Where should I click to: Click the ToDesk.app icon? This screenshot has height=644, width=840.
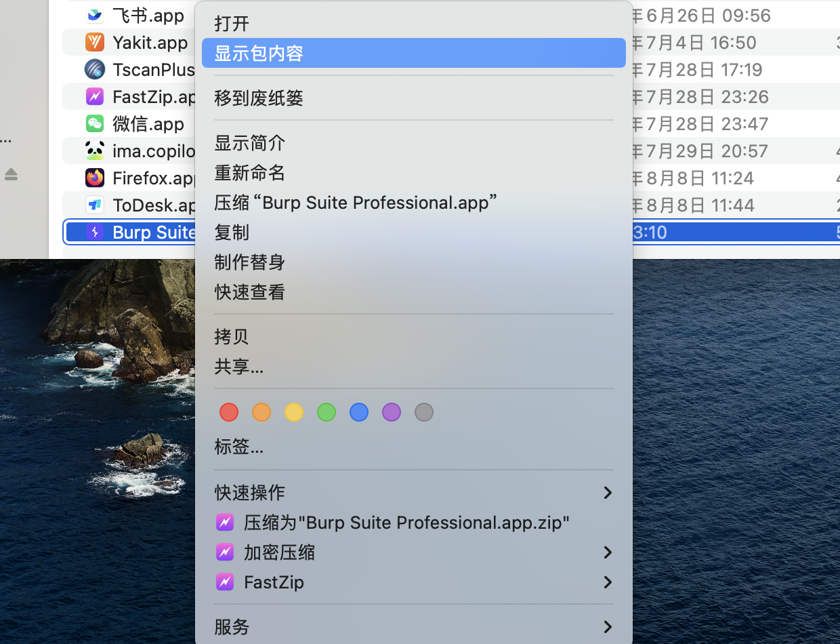95,205
